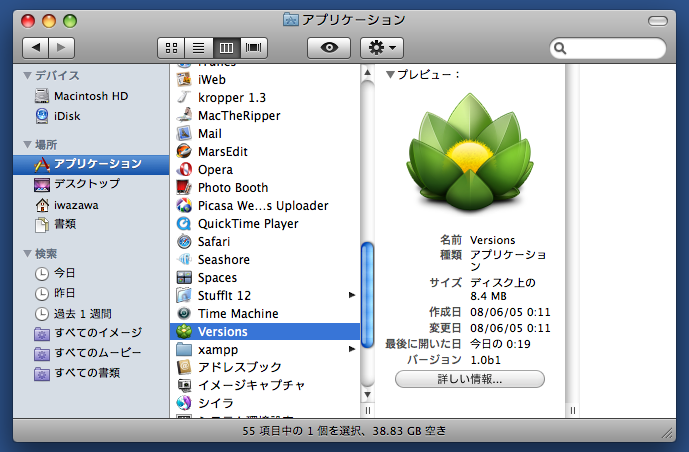The width and height of the screenshot is (689, 452).
Task: Collapse the デバイス sidebar section
Action: (x=27, y=76)
